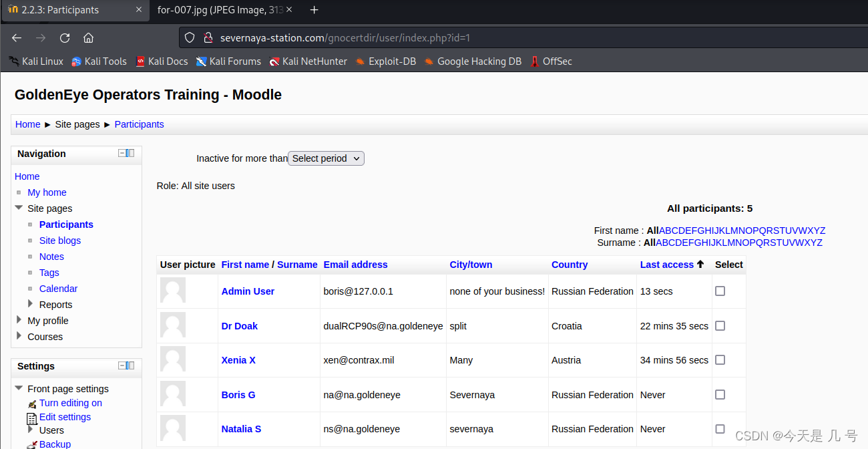This screenshot has width=868, height=449.
Task: Open the Google Hacking DB bookmark
Action: point(473,61)
